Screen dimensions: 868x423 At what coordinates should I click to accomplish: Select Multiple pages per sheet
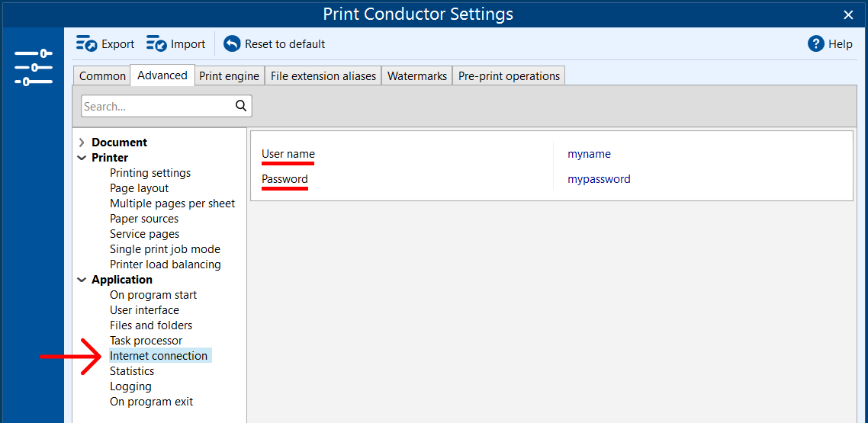[x=172, y=203]
